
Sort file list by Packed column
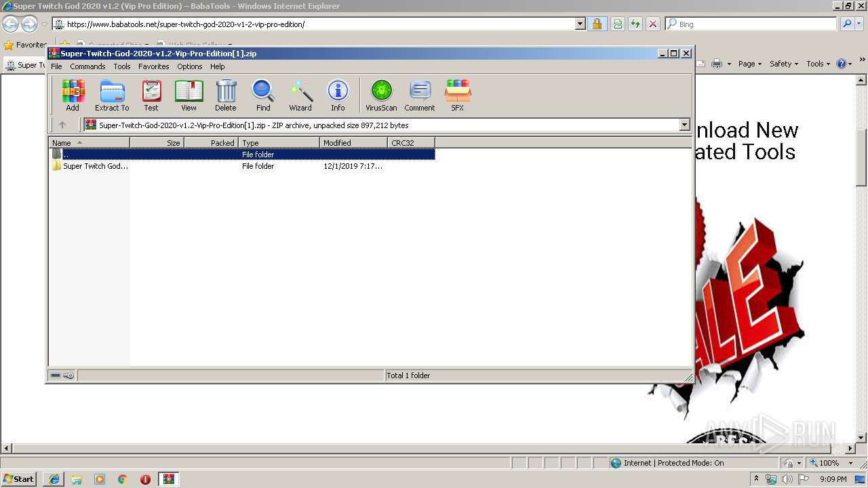coord(211,142)
